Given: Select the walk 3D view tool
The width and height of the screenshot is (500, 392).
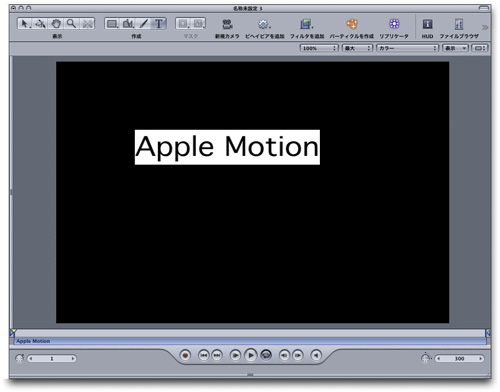Looking at the screenshot, I should [x=87, y=24].
